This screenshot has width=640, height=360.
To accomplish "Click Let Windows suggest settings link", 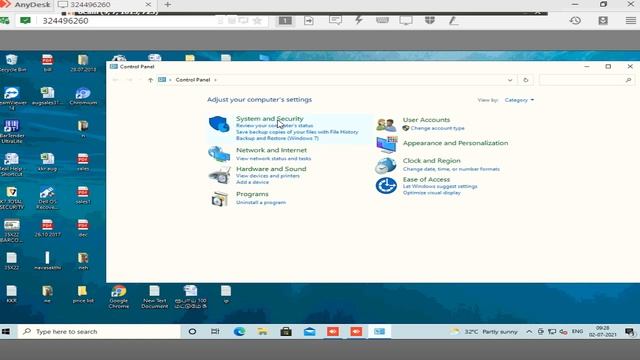I will click(440, 186).
